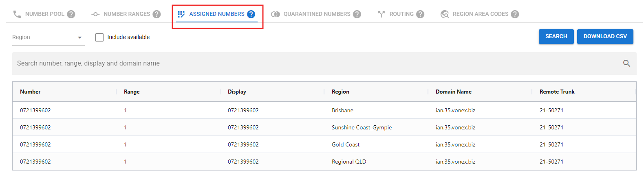
Task: Go to the Routing tab
Action: (401, 14)
